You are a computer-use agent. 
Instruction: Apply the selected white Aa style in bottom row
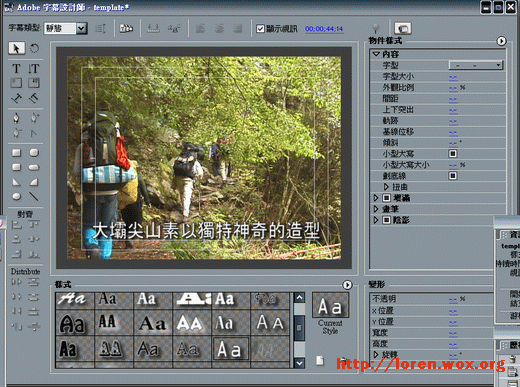(x=230, y=349)
